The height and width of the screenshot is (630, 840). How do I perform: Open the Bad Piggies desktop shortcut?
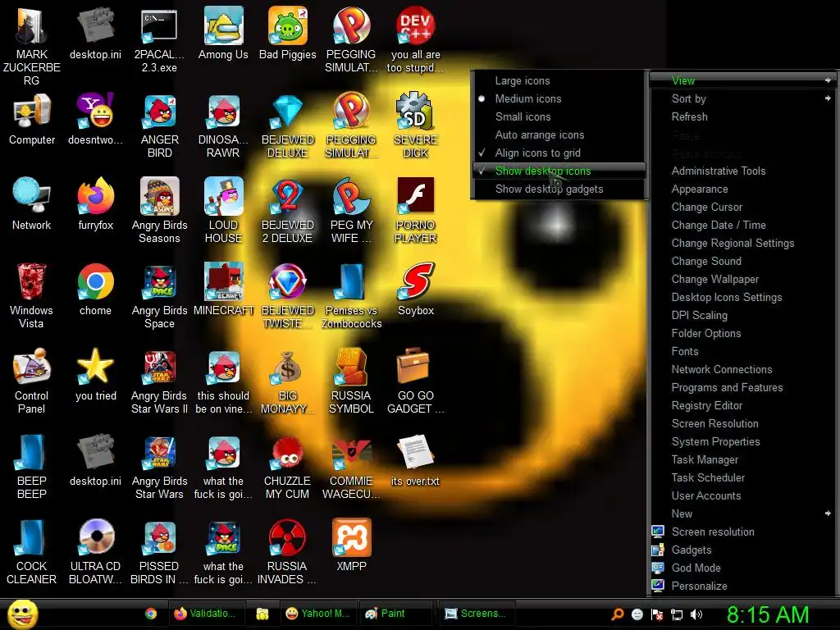[288, 33]
